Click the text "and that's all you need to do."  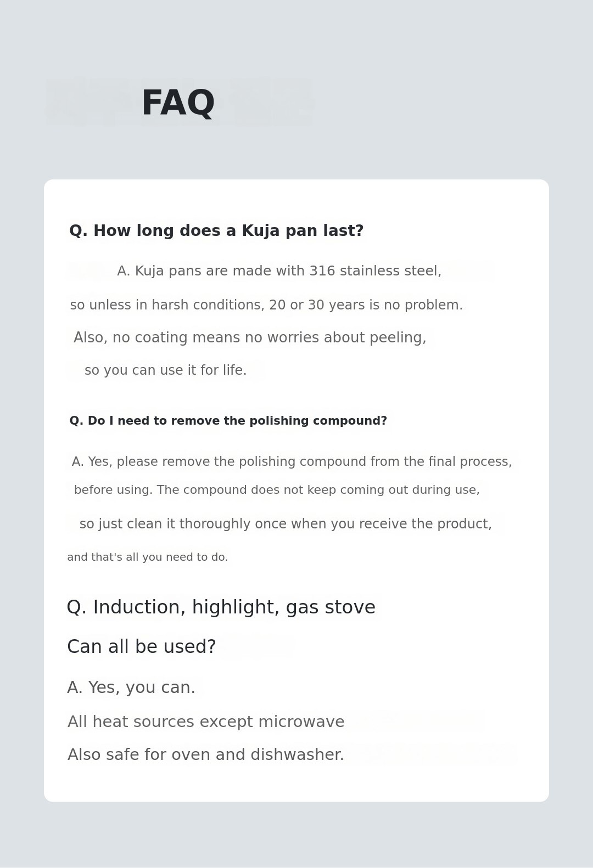point(147,557)
